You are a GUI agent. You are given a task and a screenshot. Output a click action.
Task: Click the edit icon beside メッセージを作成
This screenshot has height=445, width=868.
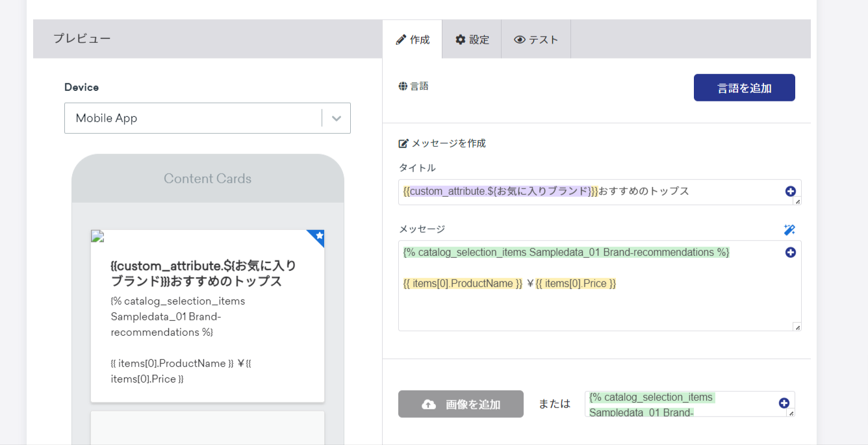click(x=403, y=144)
